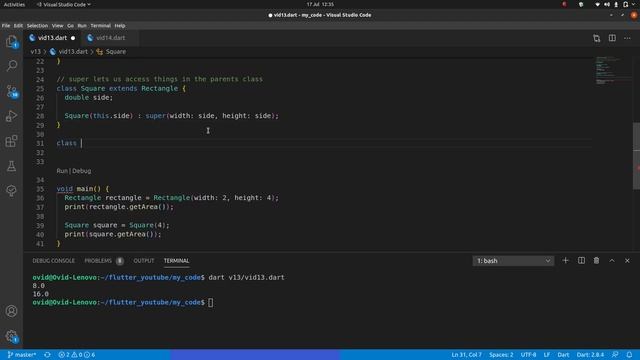
Task: Open the Selection menu
Action: click(37, 26)
